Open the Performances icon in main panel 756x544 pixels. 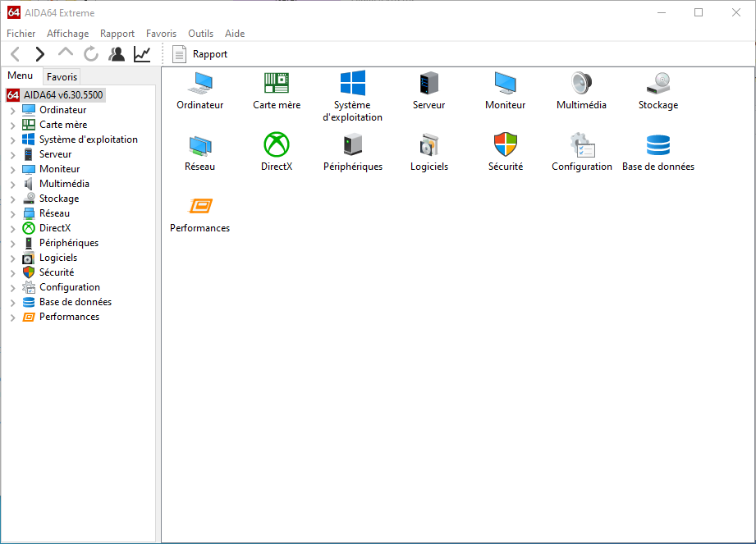pyautogui.click(x=200, y=206)
